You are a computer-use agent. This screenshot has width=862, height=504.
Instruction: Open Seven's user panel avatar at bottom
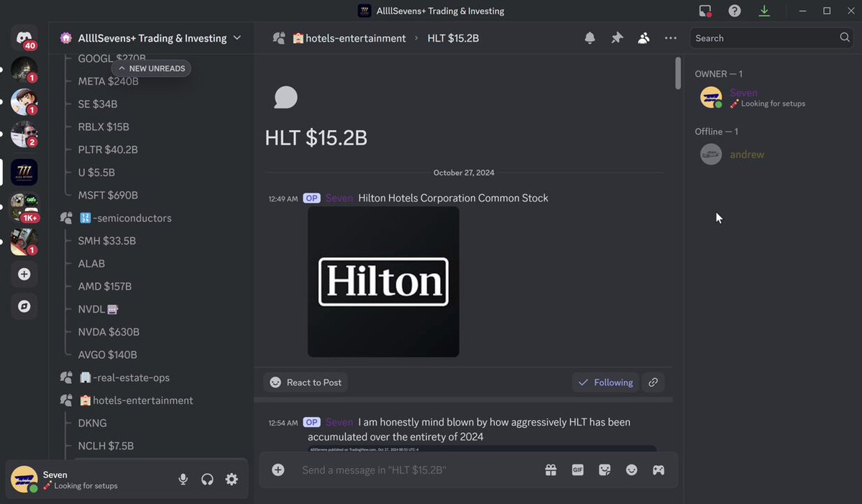(x=24, y=480)
